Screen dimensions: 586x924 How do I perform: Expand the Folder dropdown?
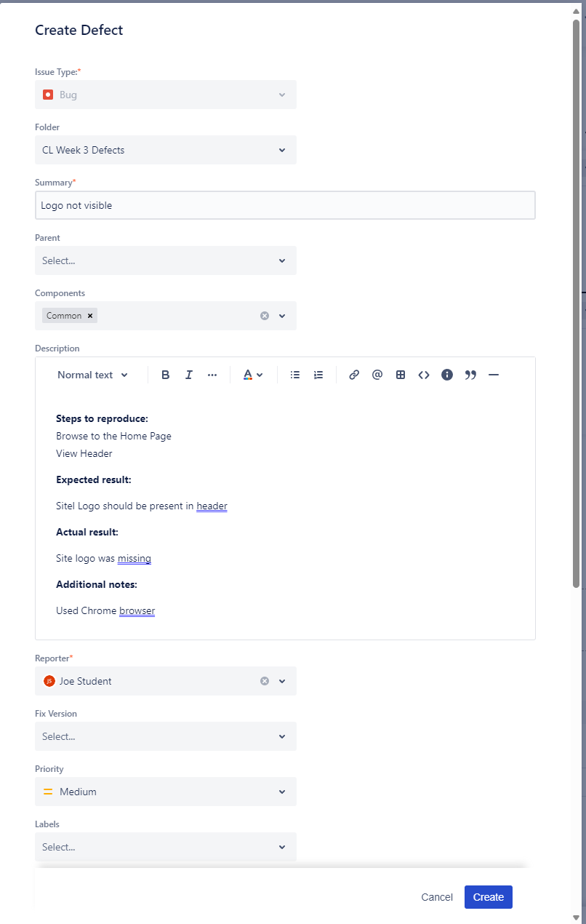(x=165, y=150)
